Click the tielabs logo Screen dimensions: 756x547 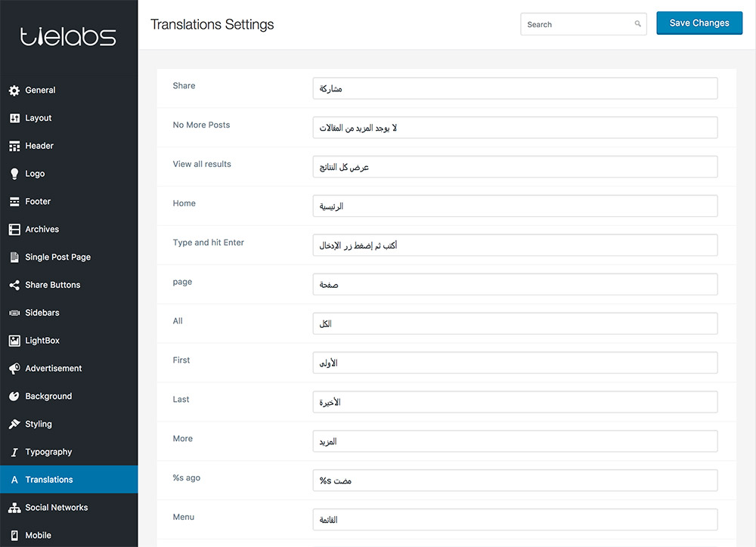point(68,36)
